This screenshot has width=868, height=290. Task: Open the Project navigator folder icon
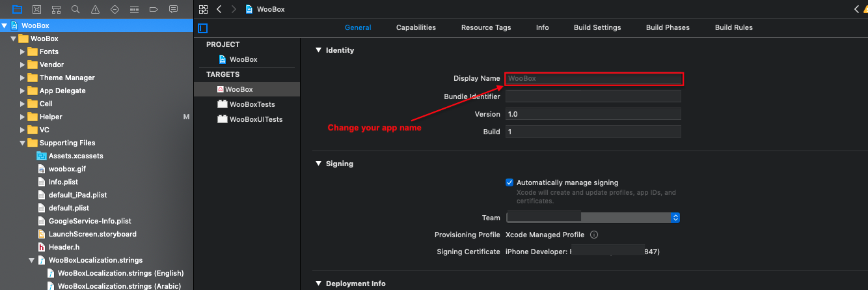pos(17,9)
